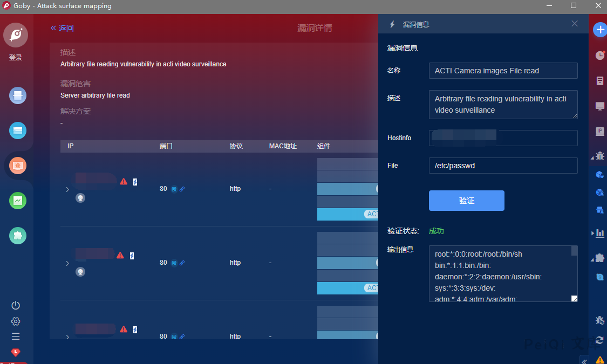Click the power icon in the sidebar
The width and height of the screenshot is (607, 364).
[x=16, y=305]
